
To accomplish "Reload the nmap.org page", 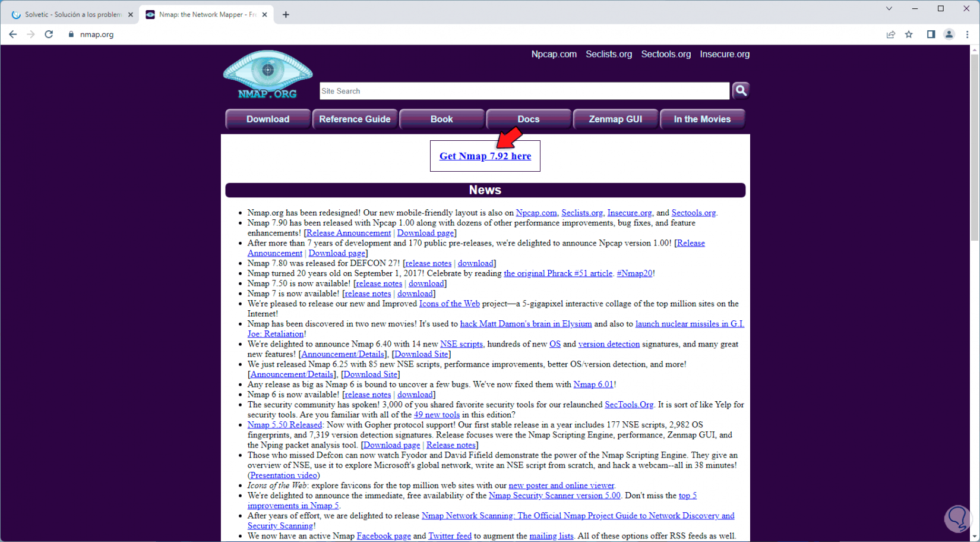I will (x=49, y=34).
